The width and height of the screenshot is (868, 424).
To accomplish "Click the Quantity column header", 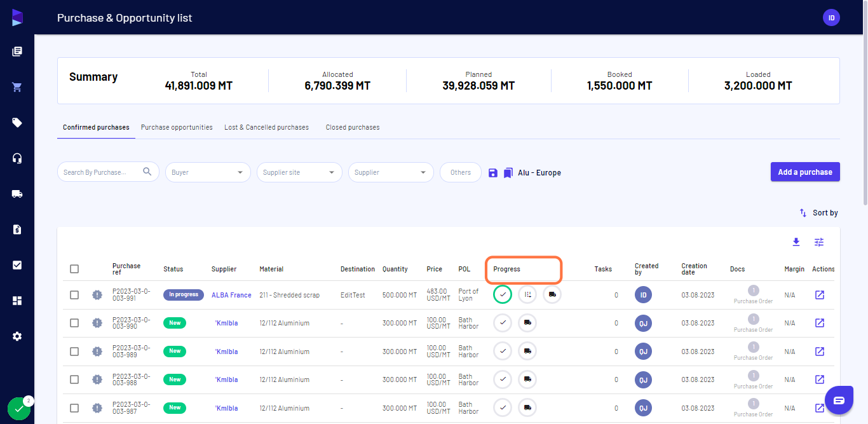I will [x=395, y=269].
